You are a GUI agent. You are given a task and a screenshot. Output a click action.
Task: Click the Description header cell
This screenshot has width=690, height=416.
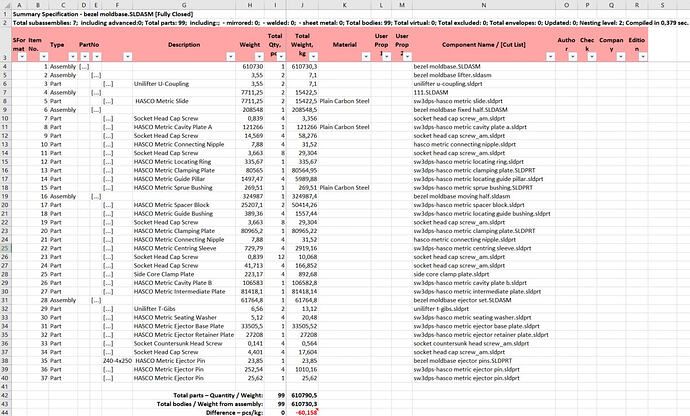(184, 44)
